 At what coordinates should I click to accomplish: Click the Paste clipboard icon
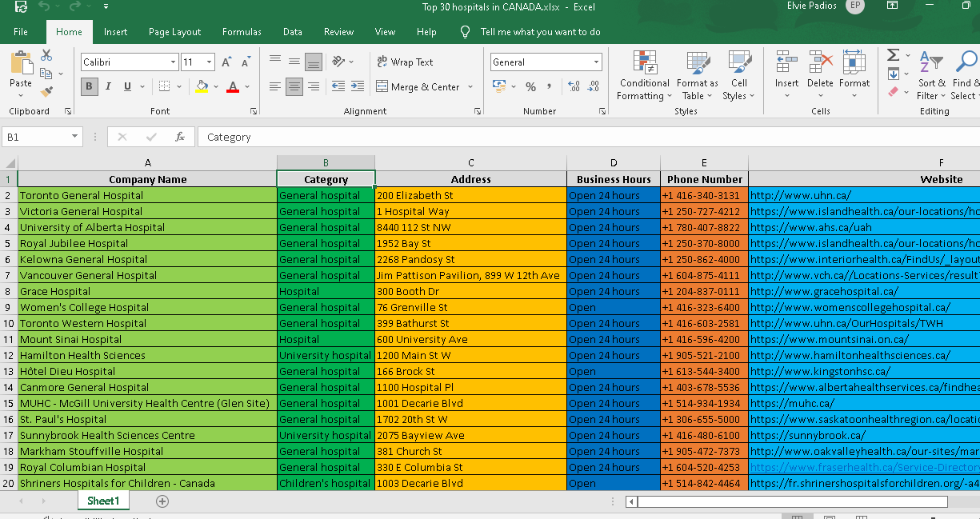click(x=21, y=62)
